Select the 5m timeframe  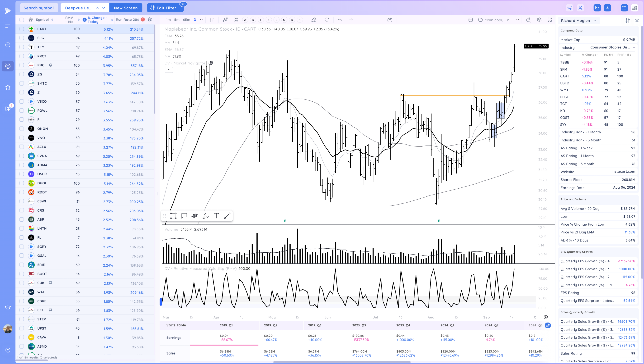pyautogui.click(x=177, y=20)
